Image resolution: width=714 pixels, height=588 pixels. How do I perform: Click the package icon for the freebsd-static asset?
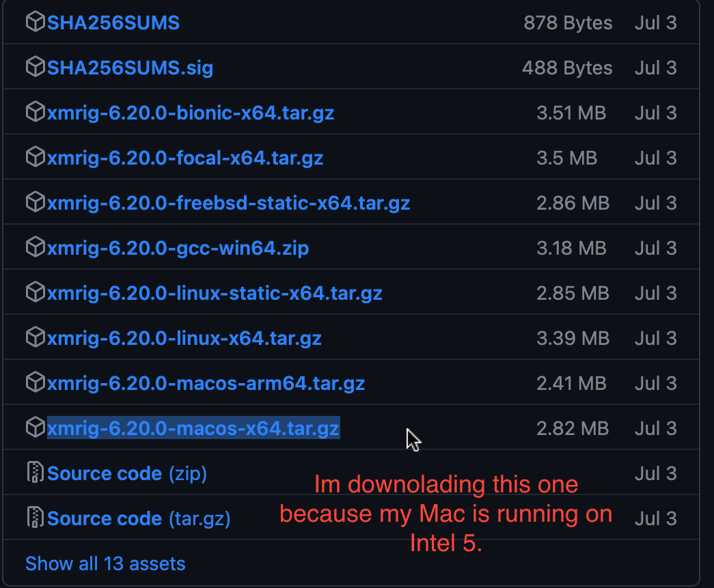36,202
